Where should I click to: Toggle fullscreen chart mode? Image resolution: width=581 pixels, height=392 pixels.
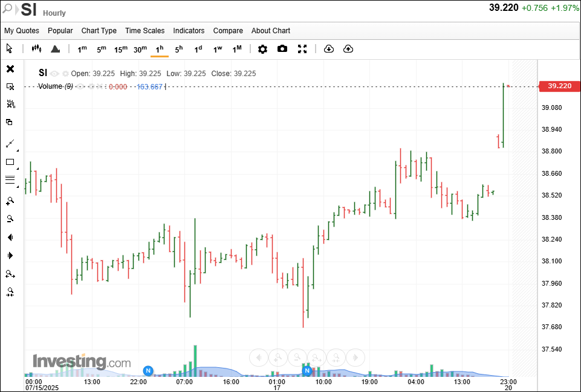coord(302,49)
